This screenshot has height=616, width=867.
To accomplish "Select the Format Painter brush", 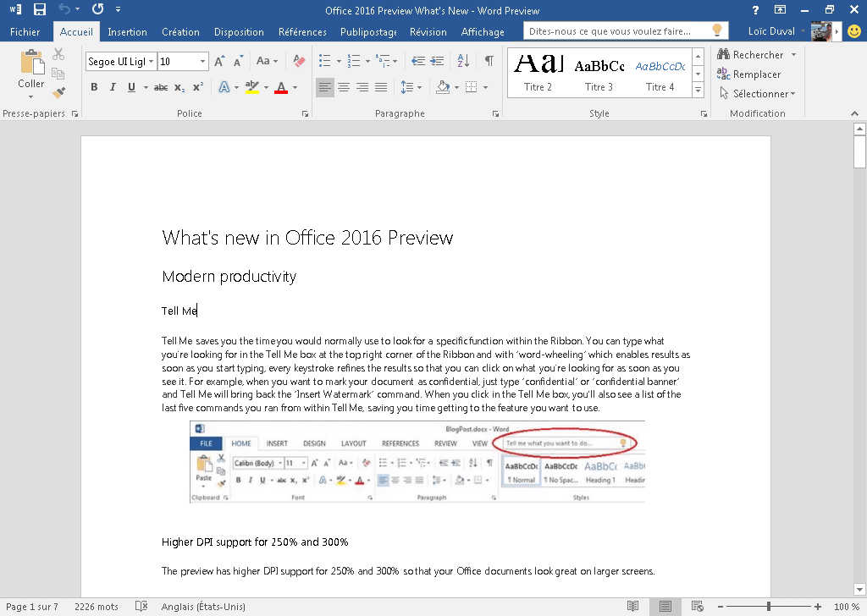I will pyautogui.click(x=58, y=93).
